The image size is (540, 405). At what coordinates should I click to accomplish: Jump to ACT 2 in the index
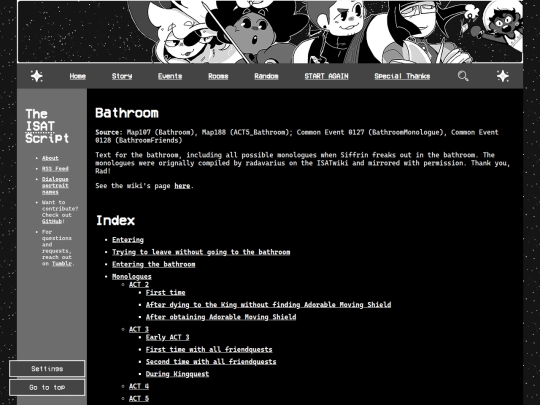point(139,284)
